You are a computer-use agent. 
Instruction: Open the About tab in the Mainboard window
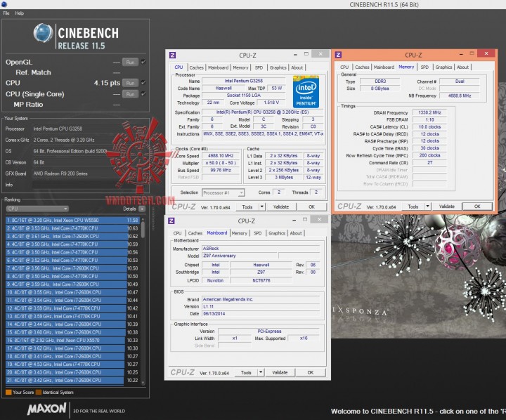(x=296, y=233)
